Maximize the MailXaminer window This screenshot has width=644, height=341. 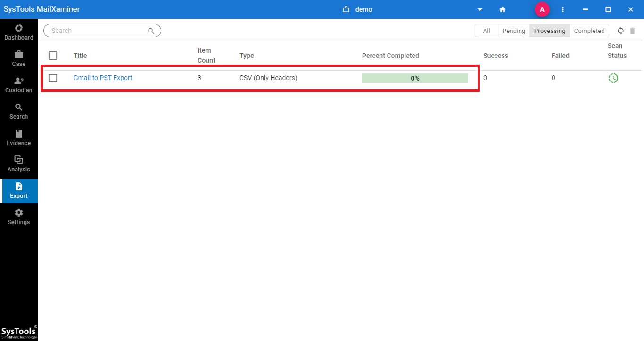pos(608,9)
